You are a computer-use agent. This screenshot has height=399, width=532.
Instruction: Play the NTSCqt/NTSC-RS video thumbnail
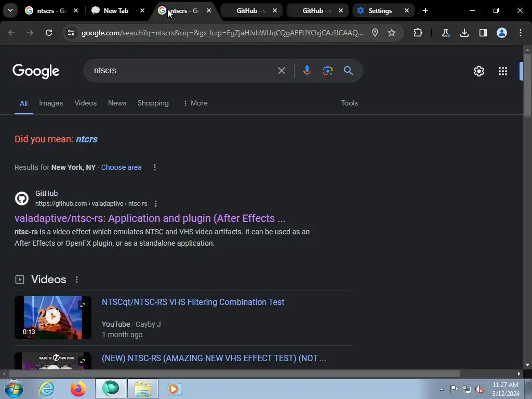coord(53,317)
